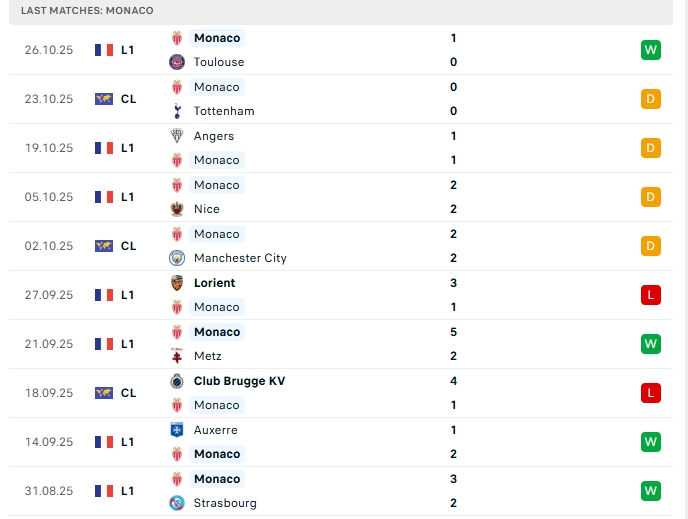Click the Auxerre team logo
The width and height of the screenshot is (688, 519).
pos(177,430)
